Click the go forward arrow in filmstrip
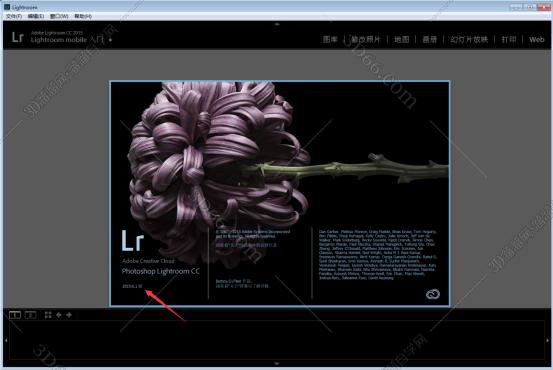553x370 pixels. [69, 315]
